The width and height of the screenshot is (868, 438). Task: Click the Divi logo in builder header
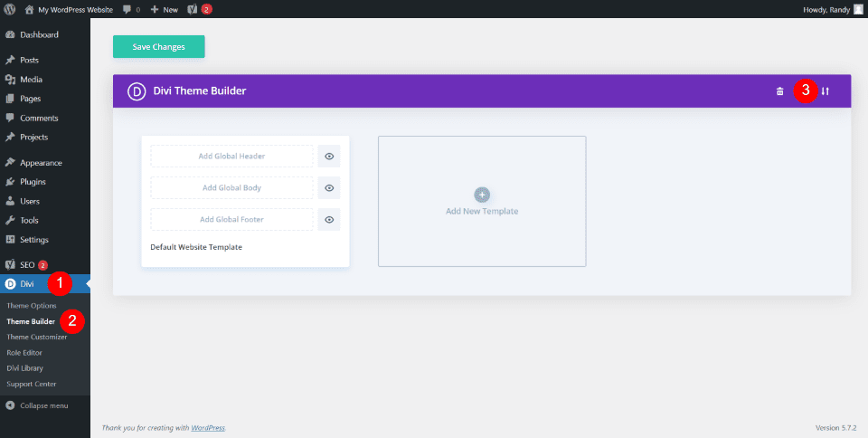click(x=137, y=90)
